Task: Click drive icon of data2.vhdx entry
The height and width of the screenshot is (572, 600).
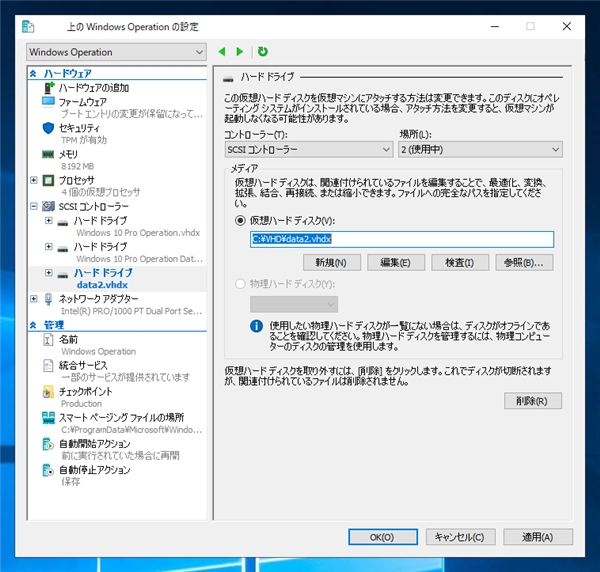Action: pos(63,275)
